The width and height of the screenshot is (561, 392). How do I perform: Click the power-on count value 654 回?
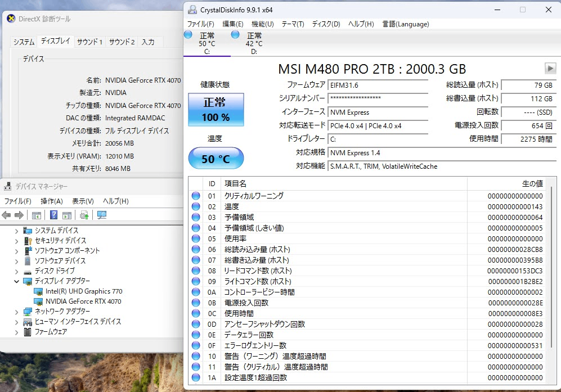(x=529, y=125)
